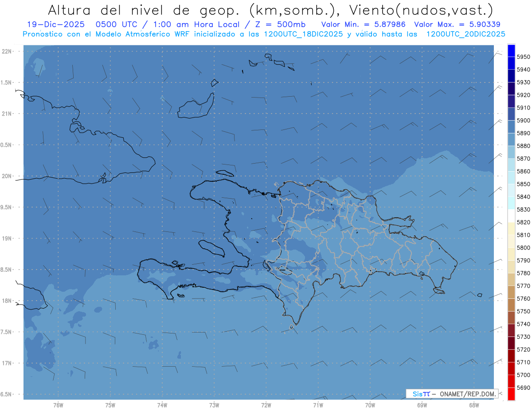Image resolution: width=532 pixels, height=411 pixels.
Task: Click the '5950' colorbar value
Action: tap(524, 57)
